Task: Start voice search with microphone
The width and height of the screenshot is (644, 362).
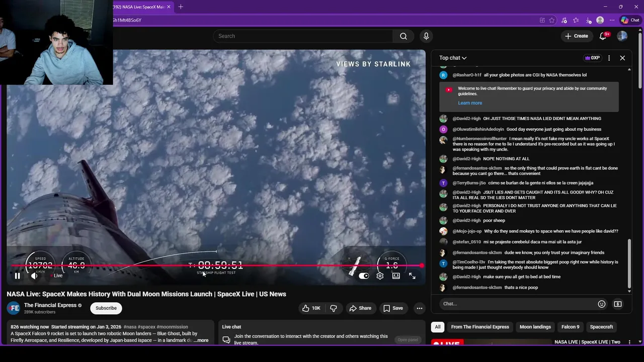Action: pyautogui.click(x=426, y=36)
